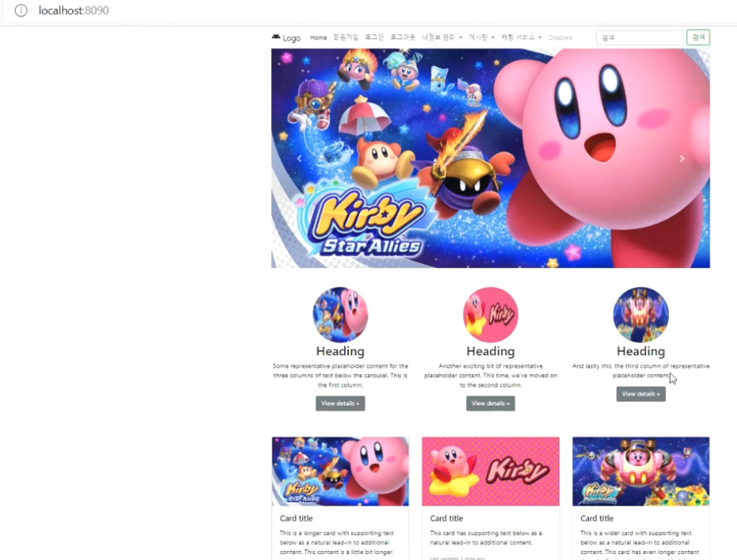Screen dimensions: 737x560
Task: Click the Planet Robobot round thumbnail
Action: pos(641,314)
